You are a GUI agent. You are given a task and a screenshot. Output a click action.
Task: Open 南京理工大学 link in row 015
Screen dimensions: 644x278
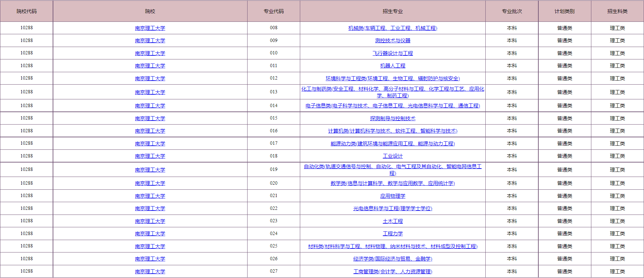click(x=150, y=119)
